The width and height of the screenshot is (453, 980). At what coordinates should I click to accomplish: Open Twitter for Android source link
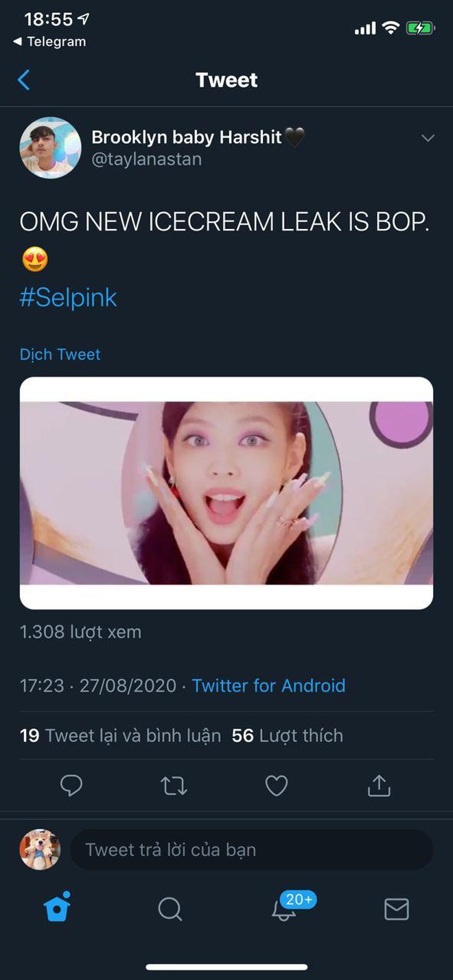coord(268,686)
